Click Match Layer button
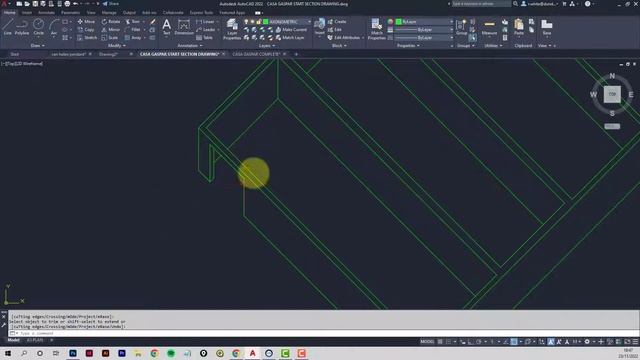The image size is (640, 360). click(290, 38)
